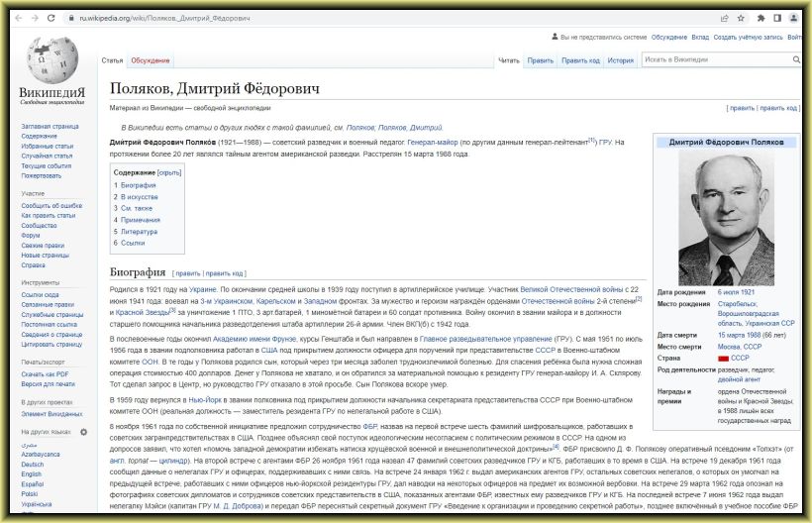Bookmark the page with the star icon

tap(741, 18)
